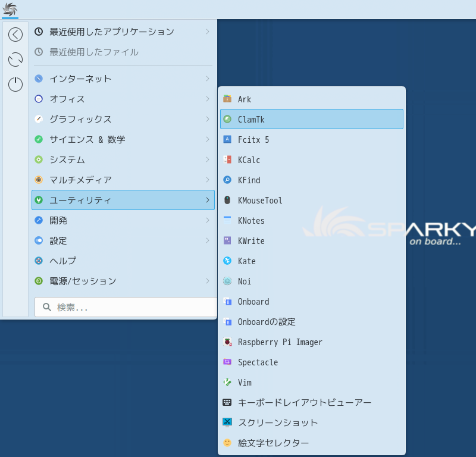This screenshot has width=476, height=457.
Task: Click the KWrite purple icon
Action: (227, 240)
